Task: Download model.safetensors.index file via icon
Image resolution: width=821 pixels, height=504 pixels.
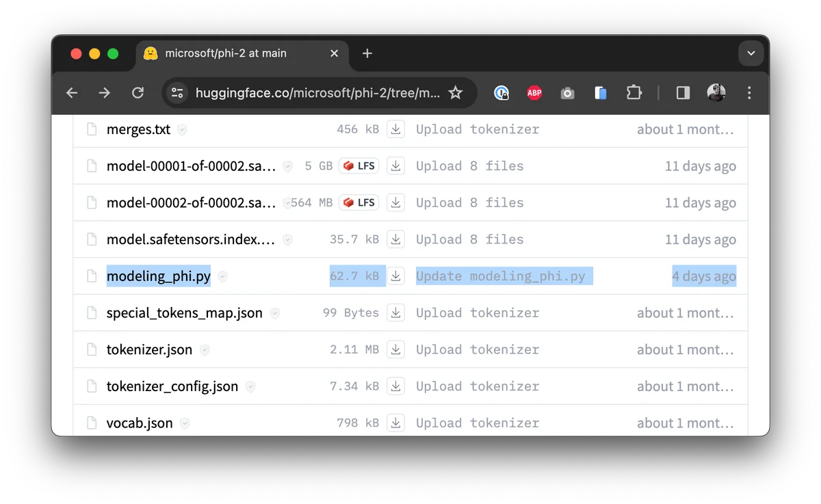Action: click(395, 239)
